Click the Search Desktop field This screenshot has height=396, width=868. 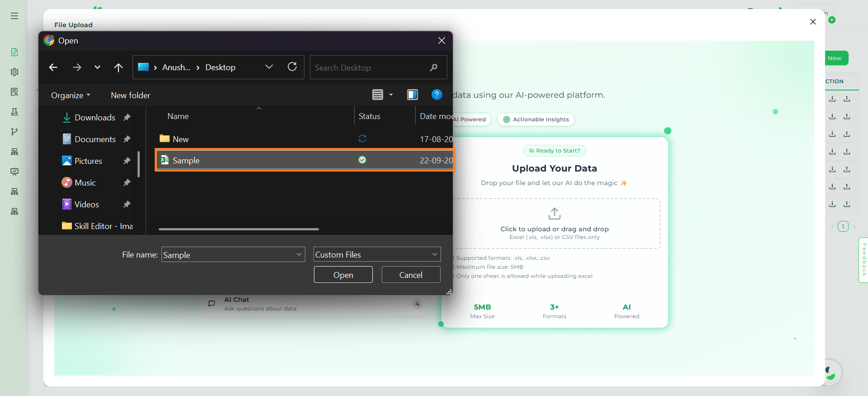(371, 67)
